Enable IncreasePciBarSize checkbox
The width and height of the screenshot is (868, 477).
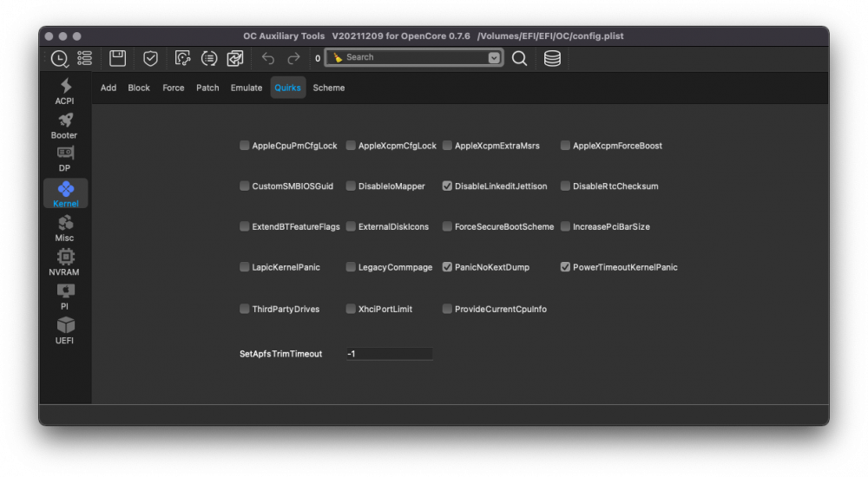(565, 226)
